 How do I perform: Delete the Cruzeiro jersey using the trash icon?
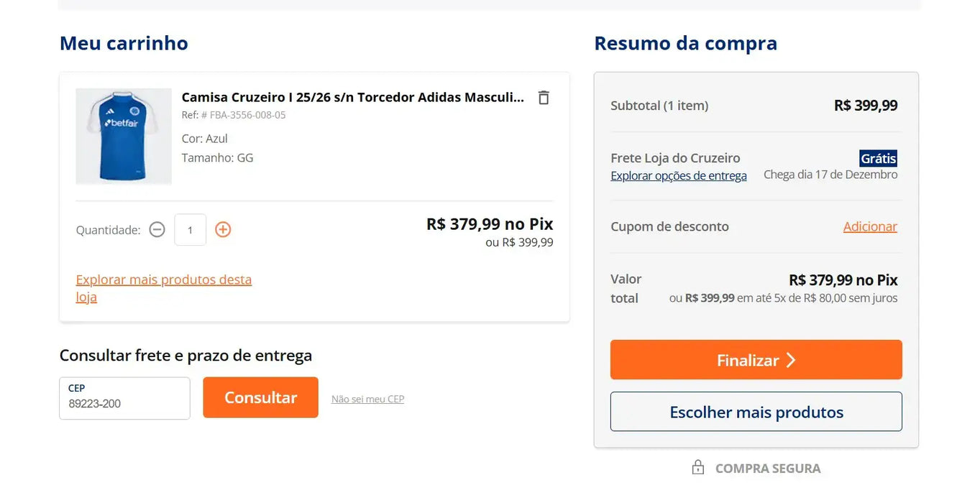click(544, 97)
